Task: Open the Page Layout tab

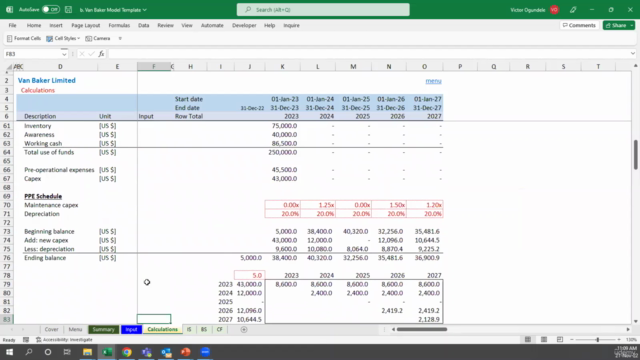Action: point(86,25)
